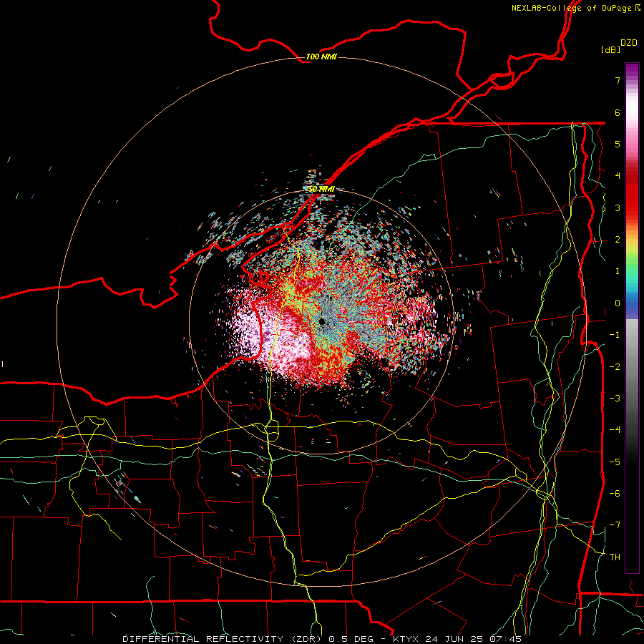Image resolution: width=644 pixels, height=644 pixels.
Task: Click the 50 NMI range ring label
Action: click(321, 189)
